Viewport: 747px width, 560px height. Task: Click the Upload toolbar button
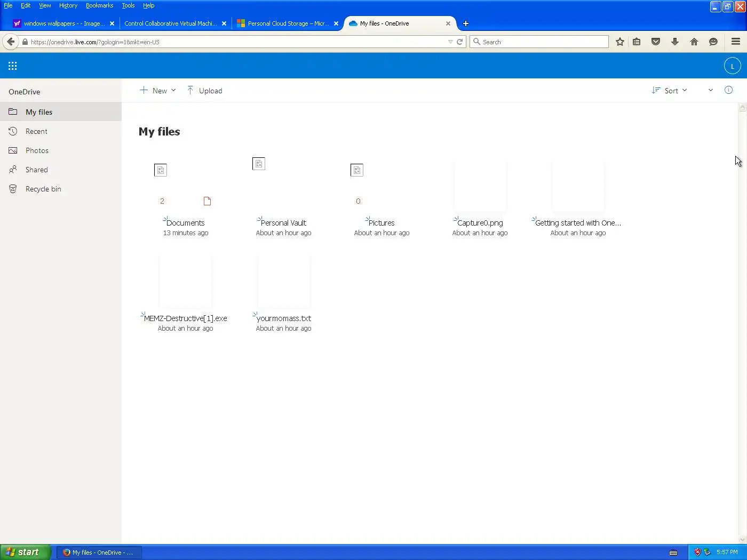204,91
